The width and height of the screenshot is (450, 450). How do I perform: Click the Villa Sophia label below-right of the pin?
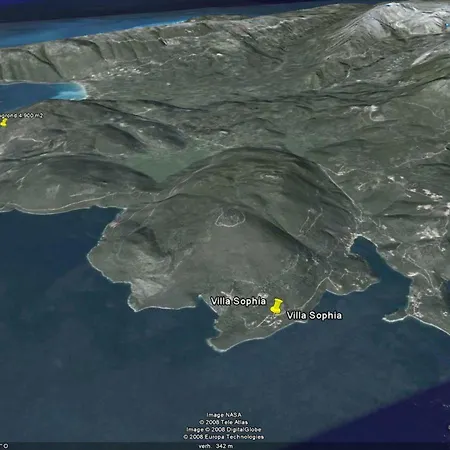(x=314, y=315)
